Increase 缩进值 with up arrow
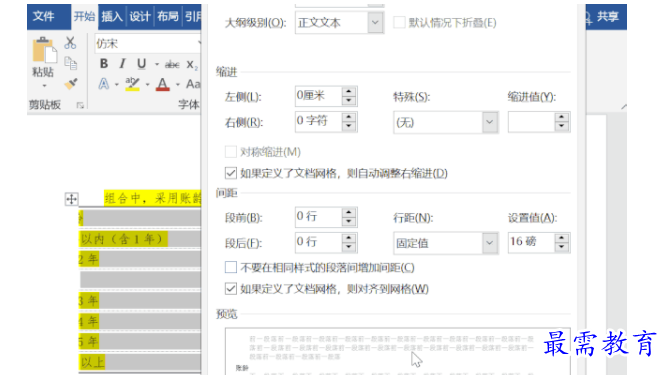The image size is (665, 375). [562, 117]
